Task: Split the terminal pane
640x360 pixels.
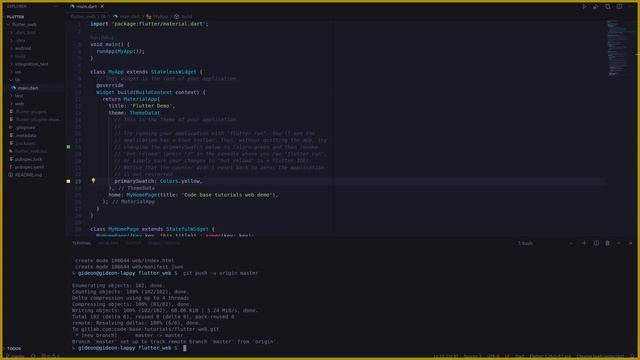Action: tap(596, 243)
